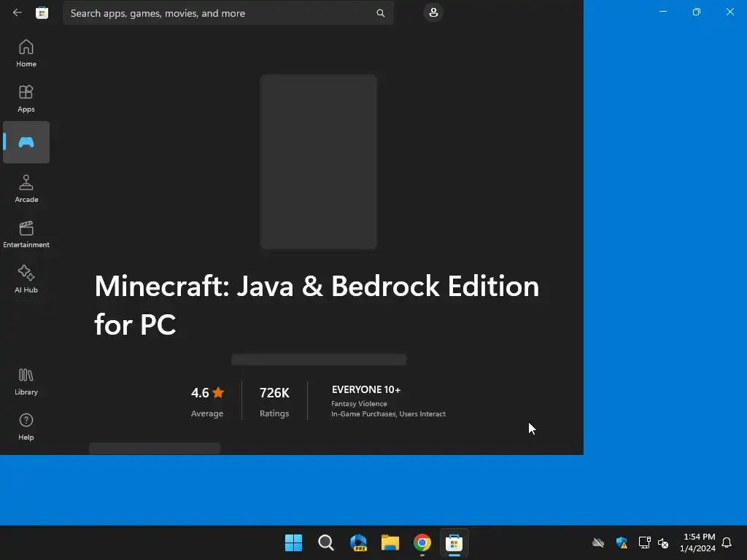Click the Fantasy Violence descriptor text
Viewport: 747px width, 560px height.
coord(359,404)
